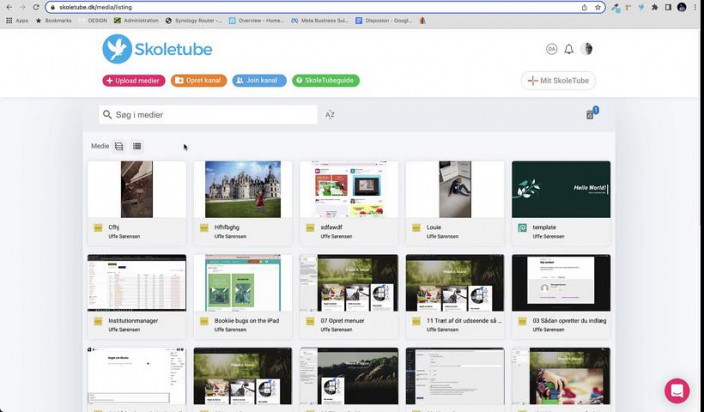
Task: Open the DESIGN bookmarks folder
Action: [93, 21]
